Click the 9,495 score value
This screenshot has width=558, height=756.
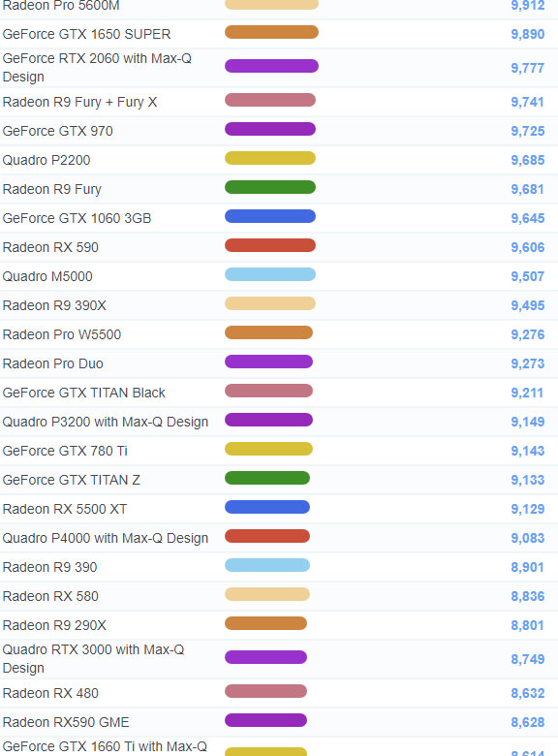[528, 305]
